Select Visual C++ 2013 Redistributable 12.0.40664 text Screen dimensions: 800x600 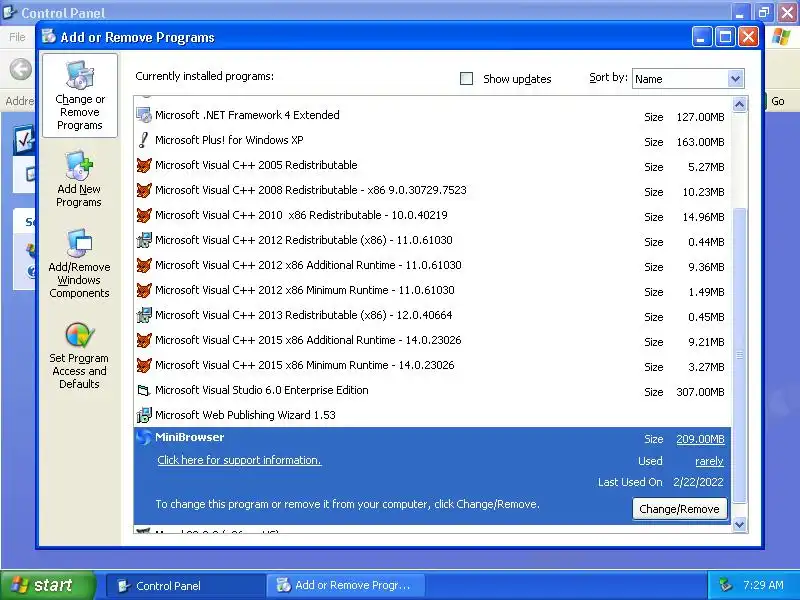304,315
